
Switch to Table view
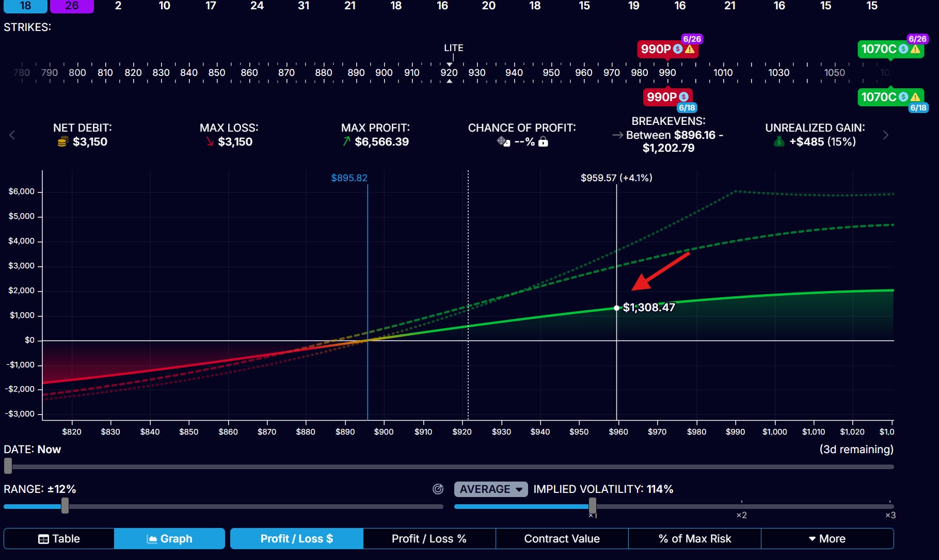59,539
